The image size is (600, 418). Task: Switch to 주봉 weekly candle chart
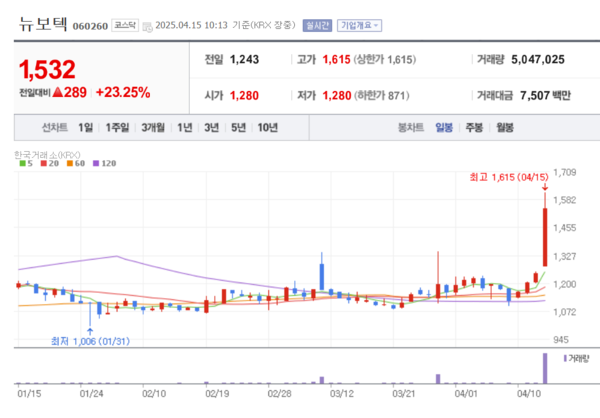pos(474,127)
